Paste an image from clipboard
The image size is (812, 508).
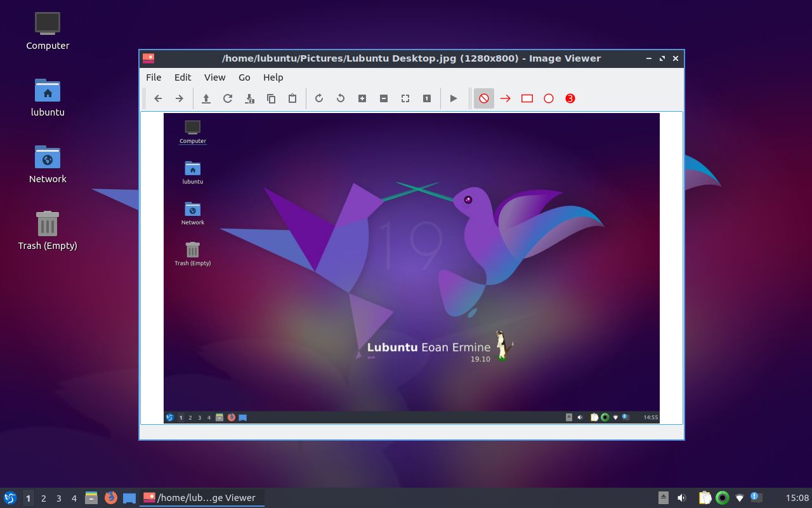(292, 98)
